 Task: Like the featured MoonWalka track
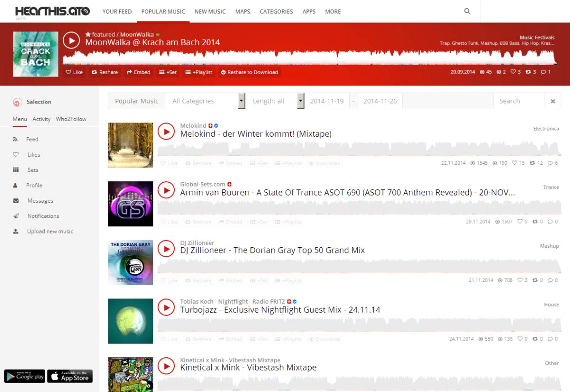(74, 72)
